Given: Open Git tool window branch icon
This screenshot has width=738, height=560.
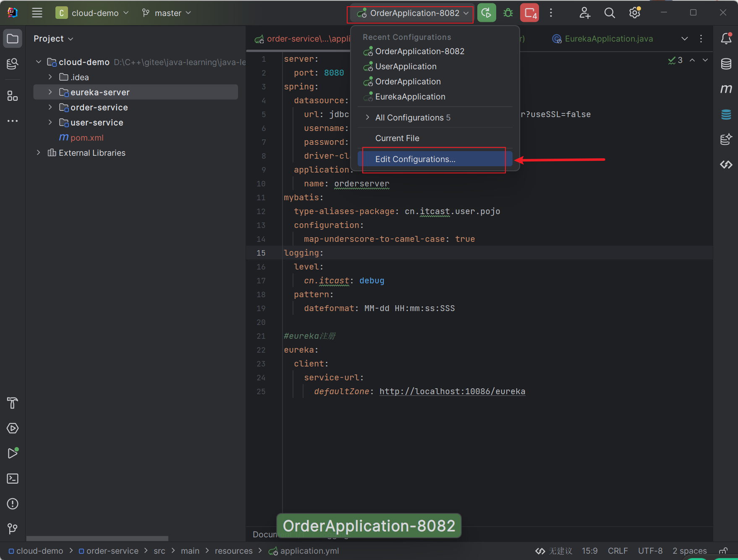Looking at the screenshot, I should pyautogui.click(x=13, y=529).
